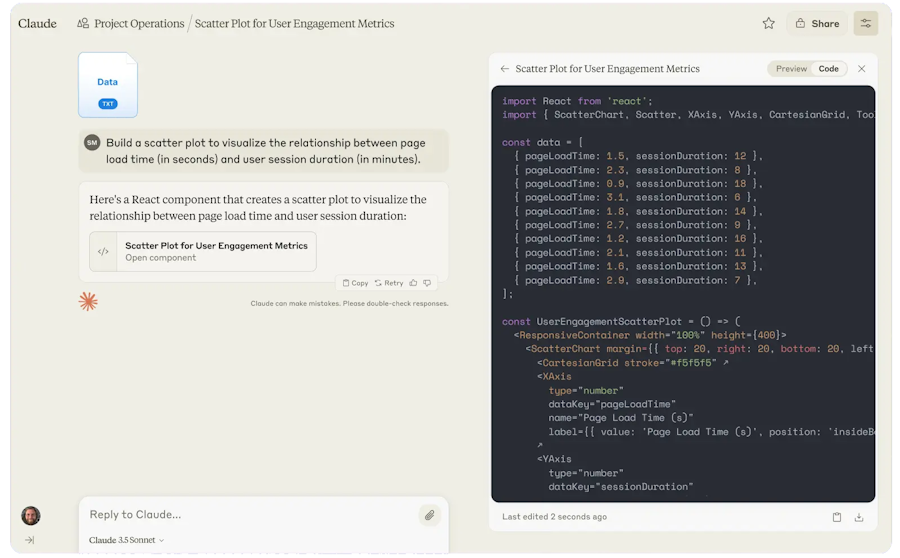
Task: Open the Data TXT file attachment
Action: tap(107, 85)
